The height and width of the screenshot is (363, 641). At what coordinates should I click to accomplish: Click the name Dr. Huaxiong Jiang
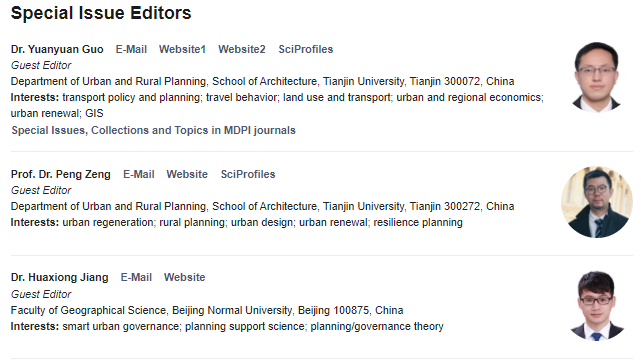[59, 277]
